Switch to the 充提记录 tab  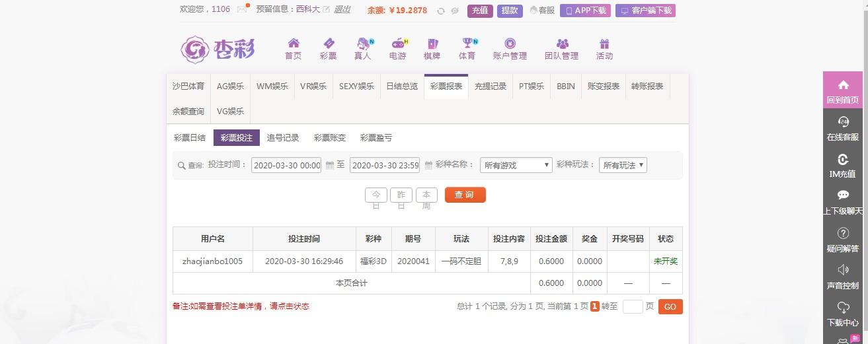(491, 86)
